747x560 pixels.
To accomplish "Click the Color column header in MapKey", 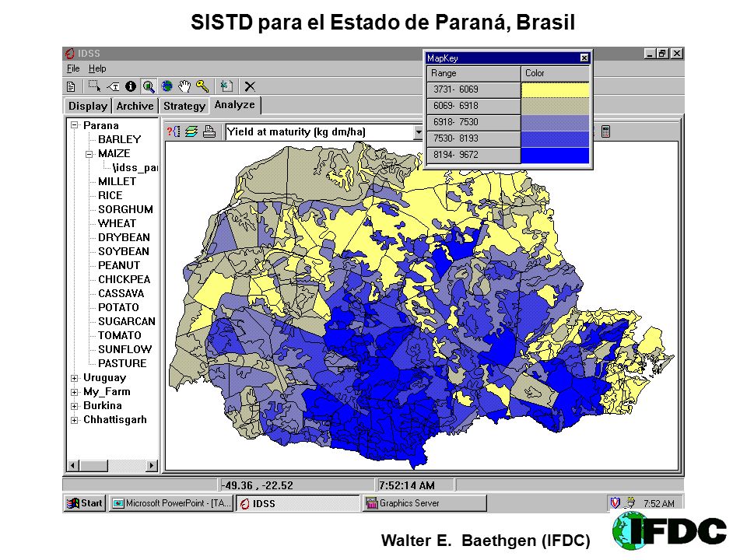I will click(x=555, y=73).
